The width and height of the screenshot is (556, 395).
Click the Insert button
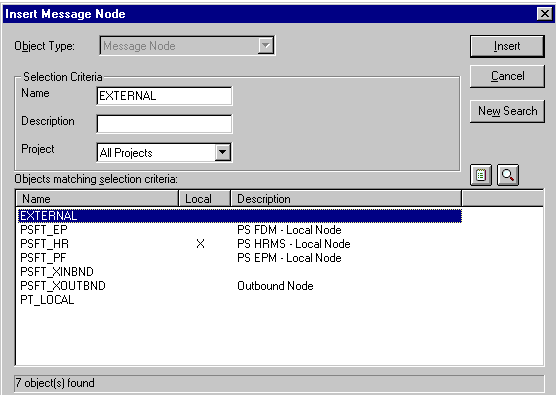click(x=507, y=46)
